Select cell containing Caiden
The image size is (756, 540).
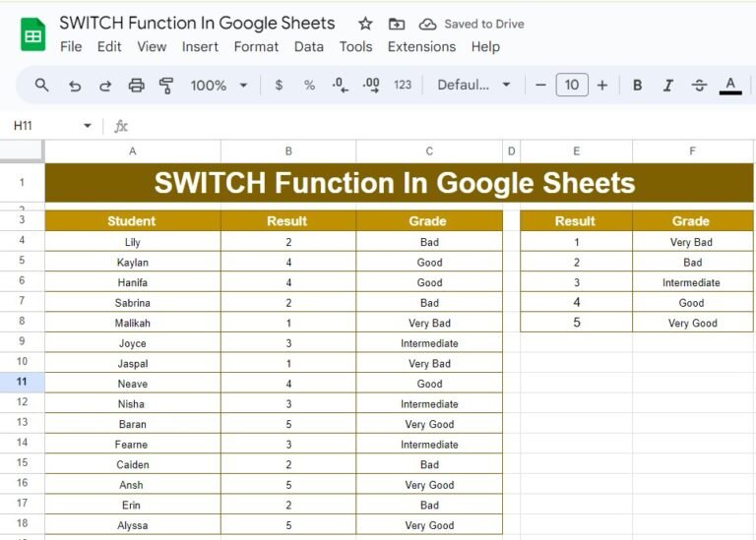(x=133, y=464)
